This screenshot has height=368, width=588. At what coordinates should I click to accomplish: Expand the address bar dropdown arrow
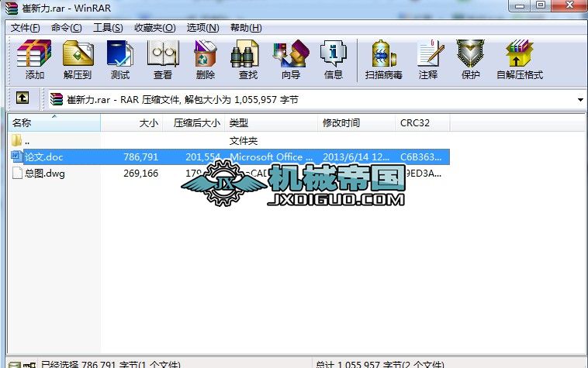point(580,100)
